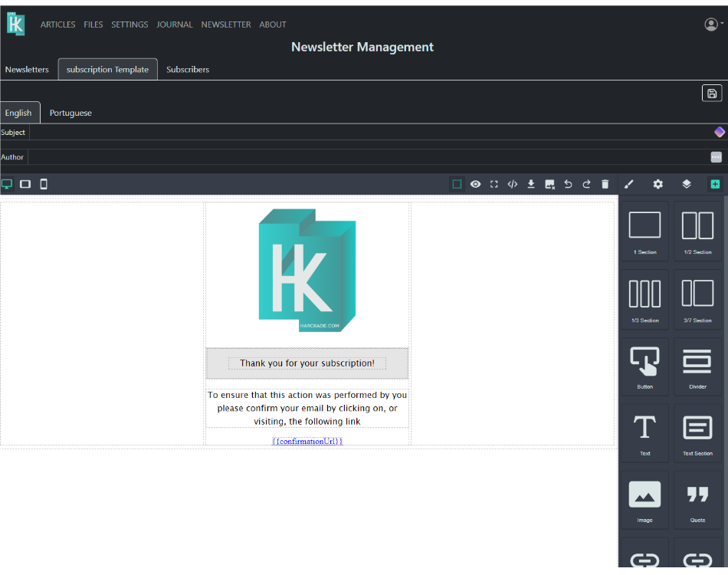Viewport: 728px width, 575px height.
Task: Select the 'To ensure that this action' paragraph
Action: pyautogui.click(x=307, y=408)
